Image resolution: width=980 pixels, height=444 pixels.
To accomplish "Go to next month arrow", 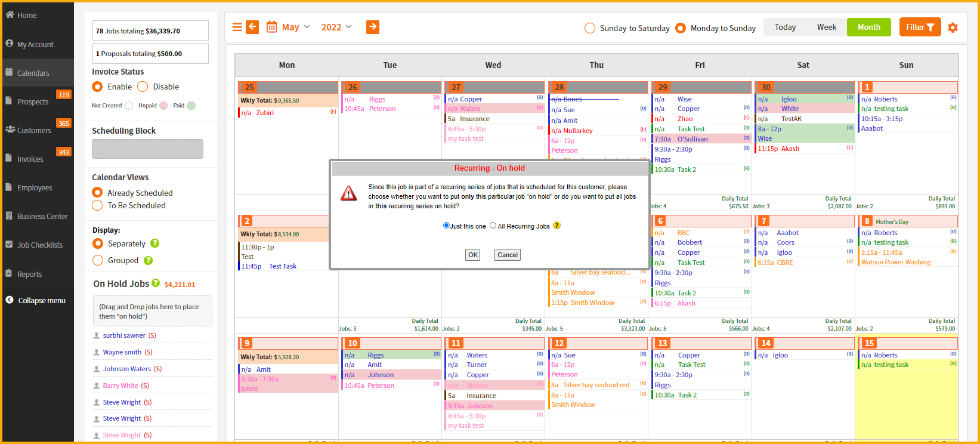I will tap(373, 27).
